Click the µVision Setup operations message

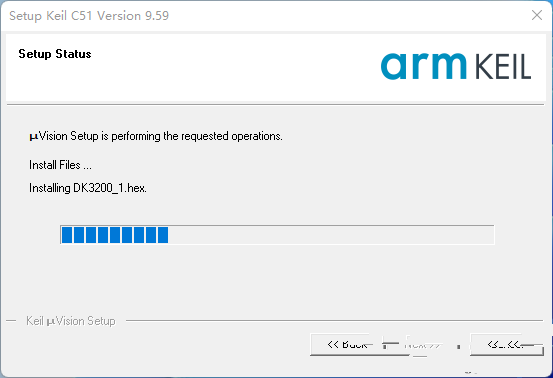(x=156, y=136)
